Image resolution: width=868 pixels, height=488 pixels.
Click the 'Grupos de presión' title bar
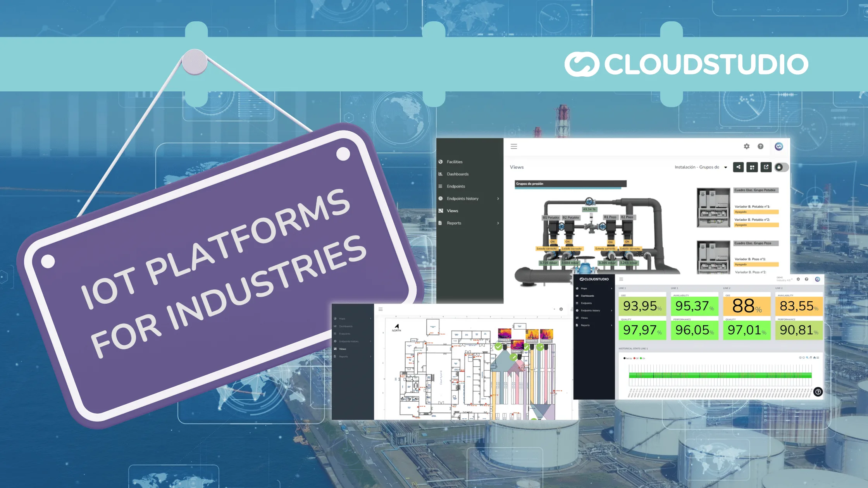pos(570,184)
